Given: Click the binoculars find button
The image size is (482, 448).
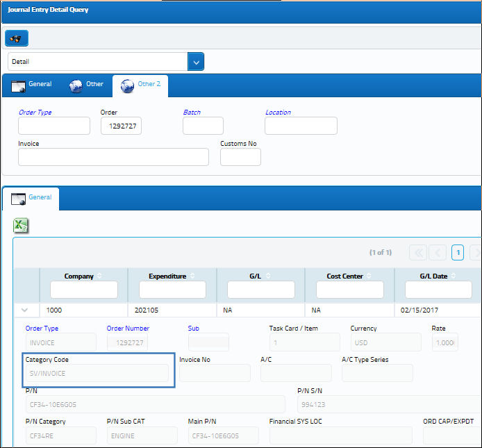Looking at the screenshot, I should point(17,38).
